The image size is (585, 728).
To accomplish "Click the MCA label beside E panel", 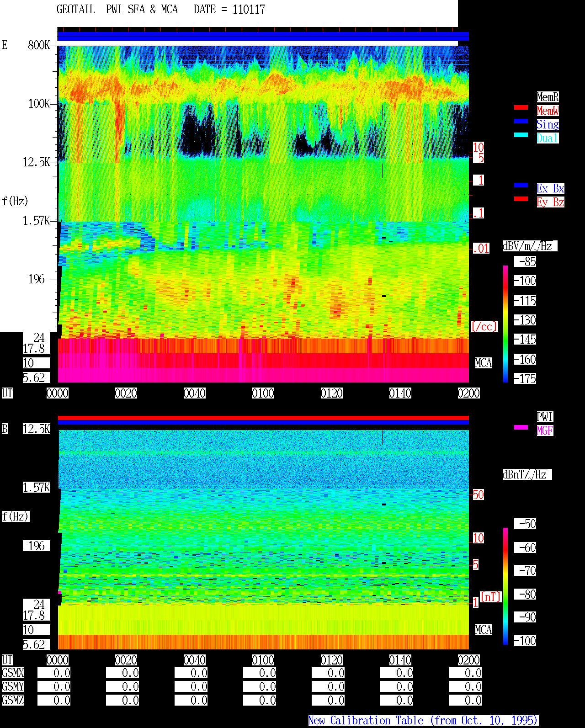I will pyautogui.click(x=484, y=363).
